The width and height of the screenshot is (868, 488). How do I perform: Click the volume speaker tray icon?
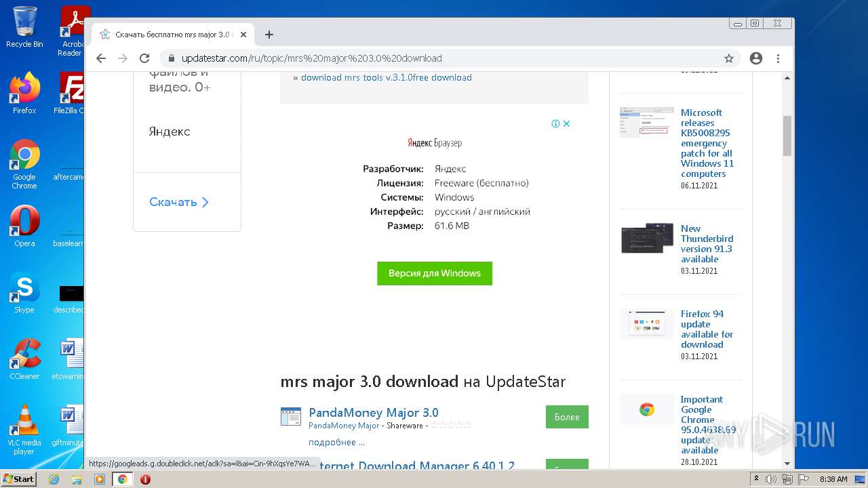click(x=771, y=479)
